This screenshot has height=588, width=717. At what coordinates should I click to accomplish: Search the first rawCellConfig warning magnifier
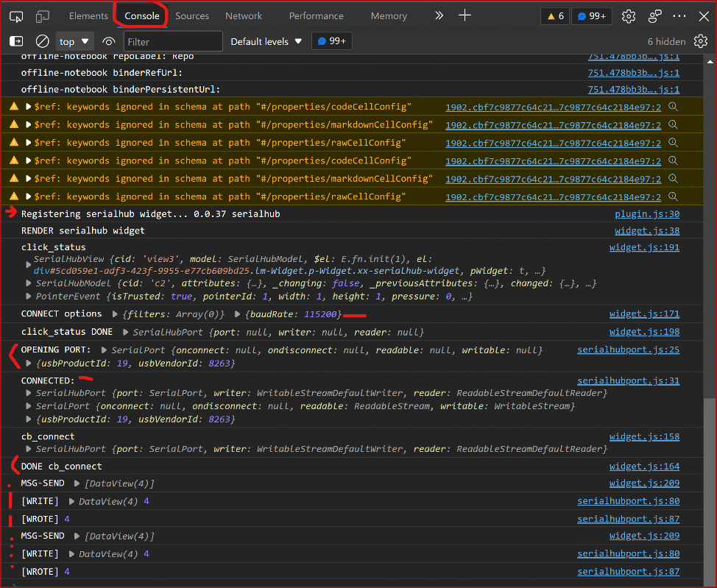tap(673, 143)
